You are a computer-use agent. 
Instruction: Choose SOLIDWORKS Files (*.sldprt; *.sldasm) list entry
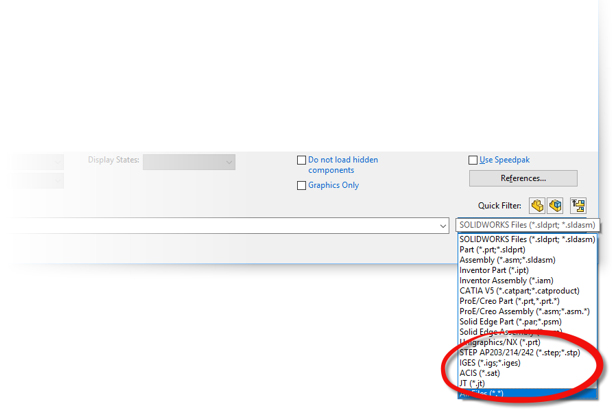[x=527, y=239]
